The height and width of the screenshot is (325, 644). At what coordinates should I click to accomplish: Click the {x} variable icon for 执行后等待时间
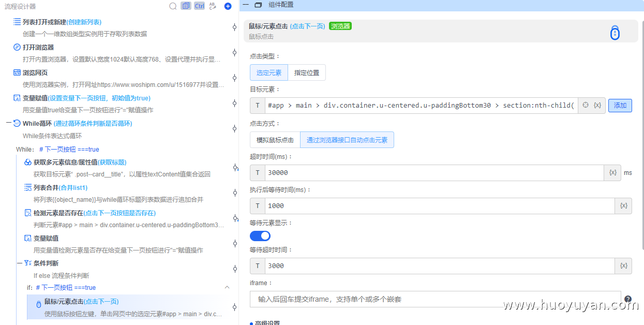click(x=623, y=205)
